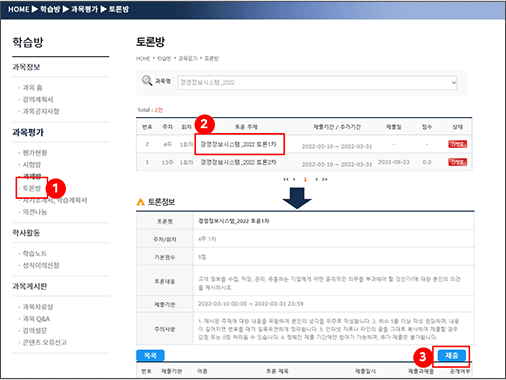
Task: Open 과목 Q&A under 과목게시판
Action: [x=36, y=319]
